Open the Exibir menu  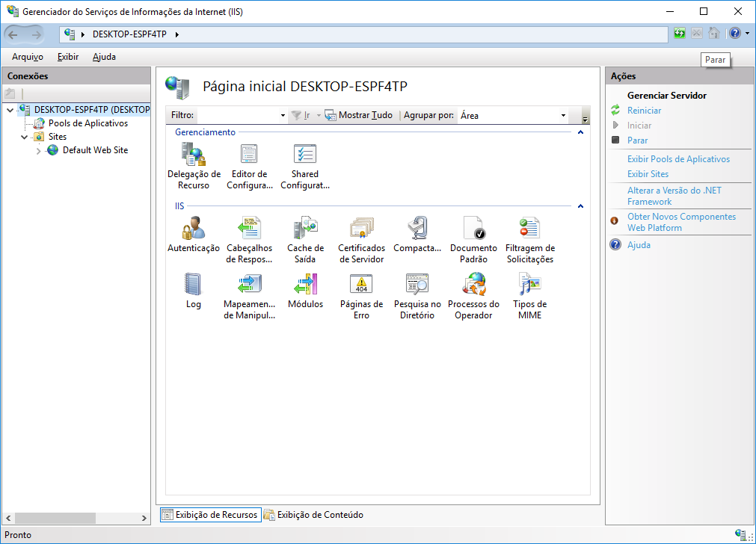point(67,57)
